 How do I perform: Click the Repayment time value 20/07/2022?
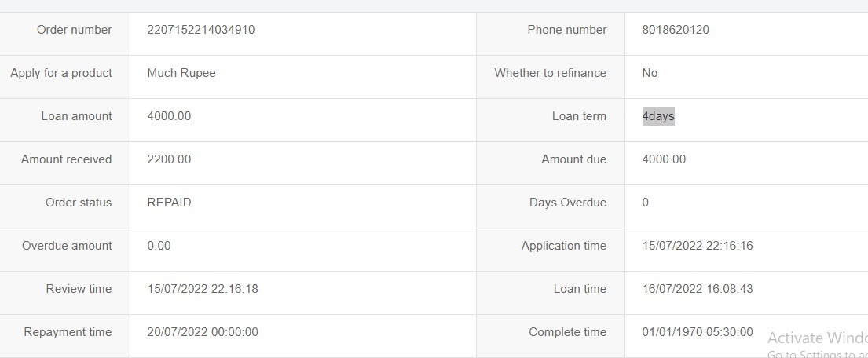coord(203,332)
